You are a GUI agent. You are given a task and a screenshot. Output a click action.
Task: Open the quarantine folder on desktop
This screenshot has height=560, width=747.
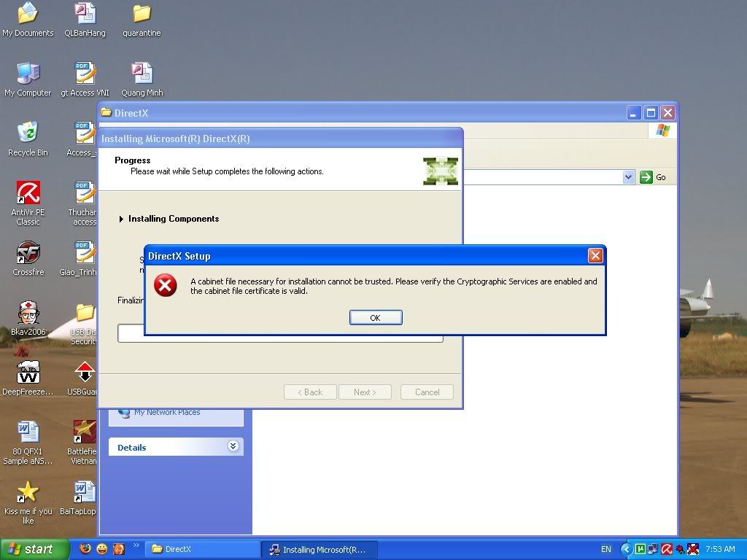[142, 20]
